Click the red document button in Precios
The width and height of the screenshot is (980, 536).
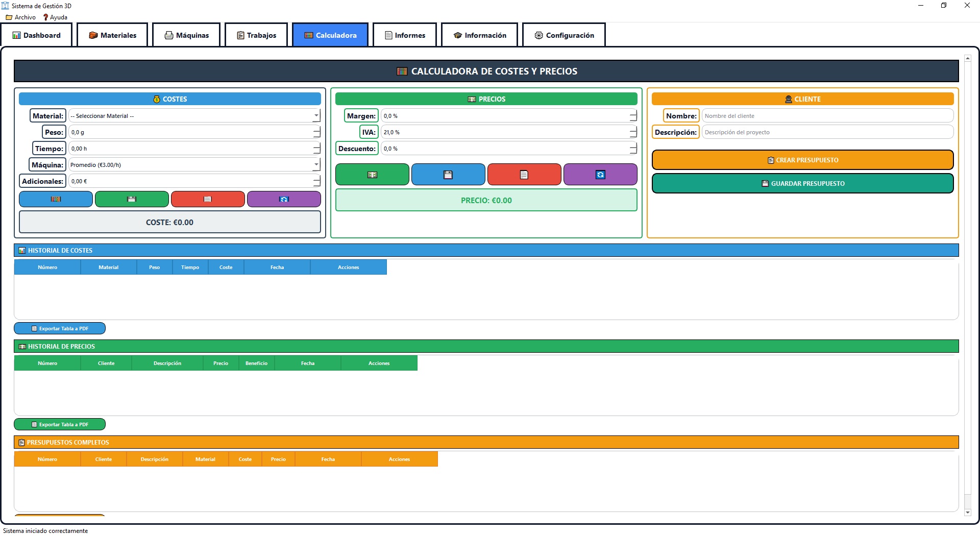pyautogui.click(x=524, y=175)
